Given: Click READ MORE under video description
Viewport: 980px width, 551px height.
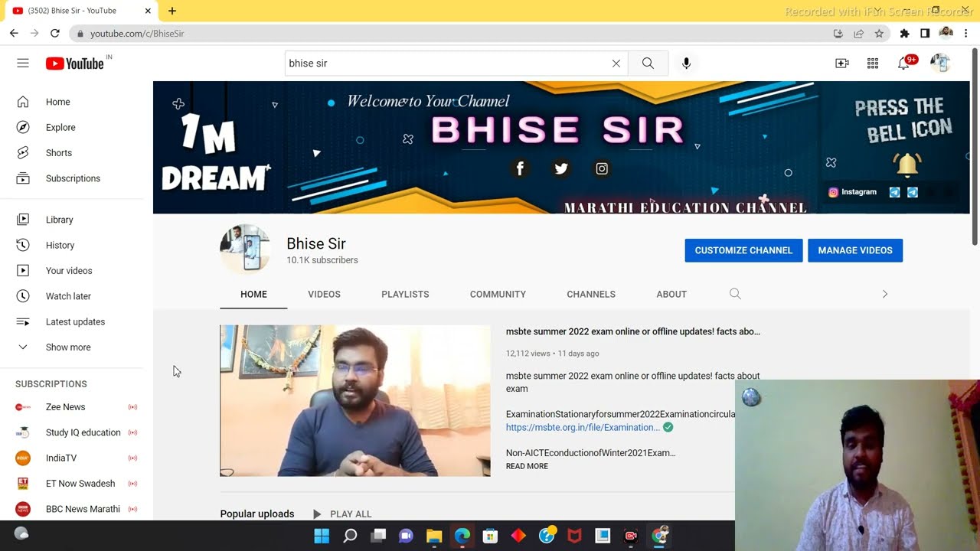Looking at the screenshot, I should (x=527, y=466).
